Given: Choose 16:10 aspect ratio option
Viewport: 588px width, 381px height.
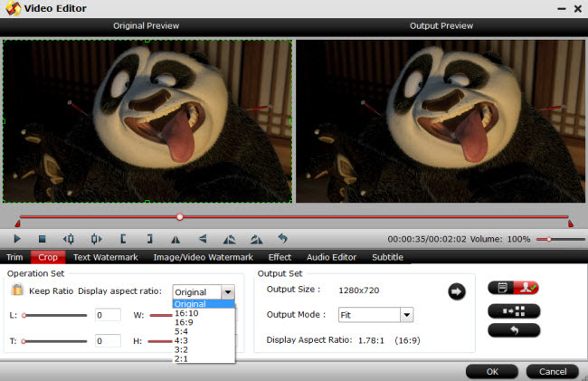Looking at the screenshot, I should point(204,313).
